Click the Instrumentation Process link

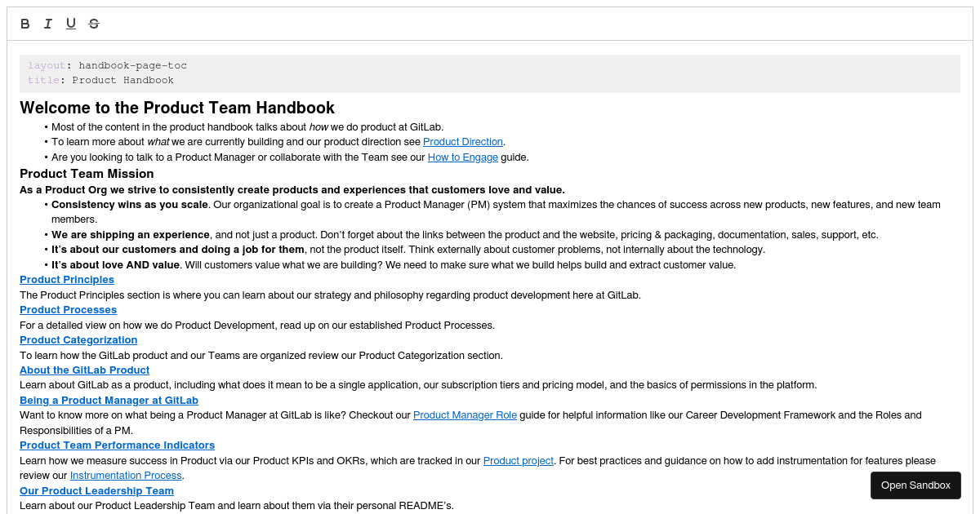pyautogui.click(x=125, y=475)
